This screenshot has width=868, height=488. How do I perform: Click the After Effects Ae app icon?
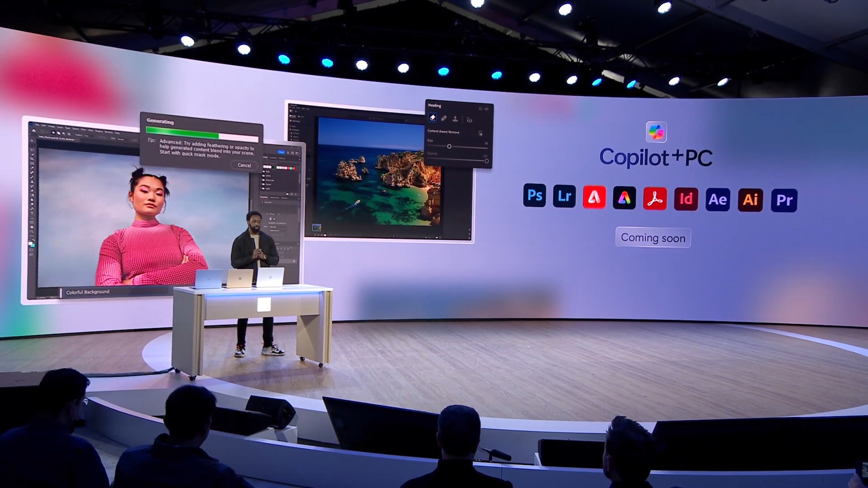coord(717,199)
